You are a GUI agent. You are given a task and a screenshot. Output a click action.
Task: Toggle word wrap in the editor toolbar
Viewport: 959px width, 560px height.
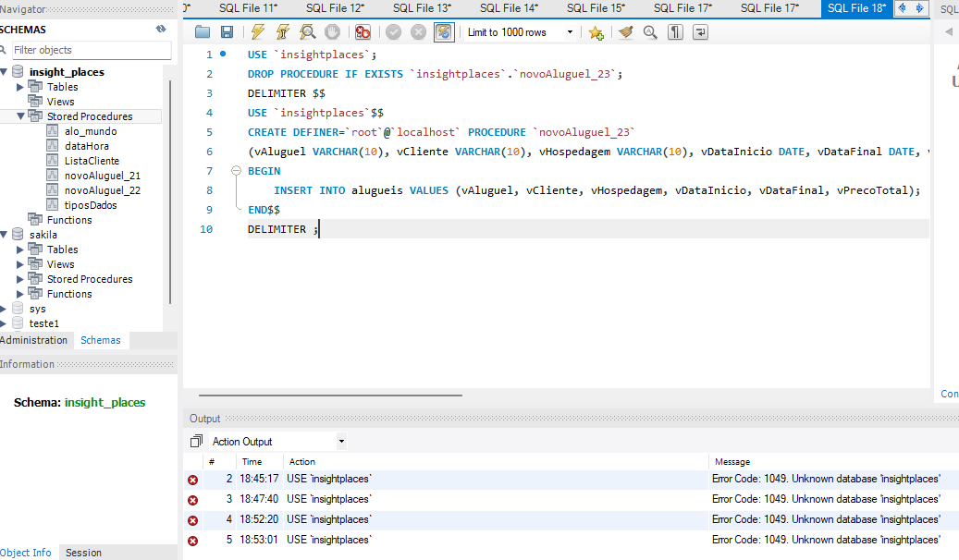700,32
